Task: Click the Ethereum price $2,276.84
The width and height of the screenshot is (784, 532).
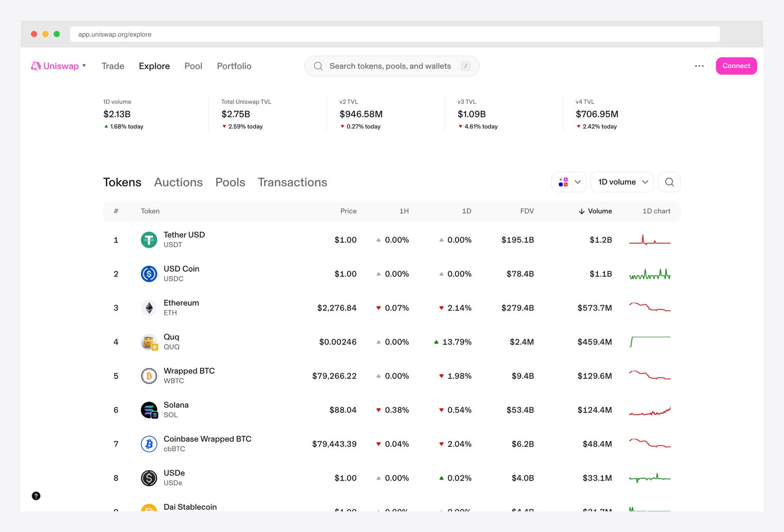Action: [337, 308]
